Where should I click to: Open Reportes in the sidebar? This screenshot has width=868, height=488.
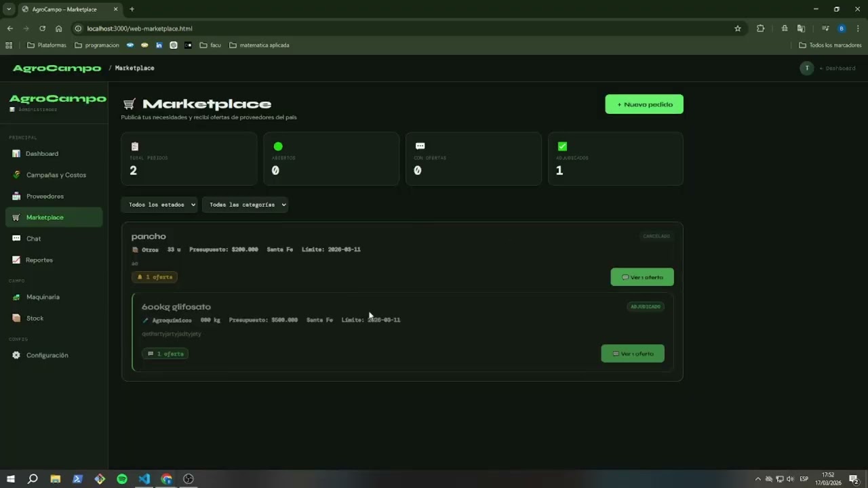(x=54, y=260)
